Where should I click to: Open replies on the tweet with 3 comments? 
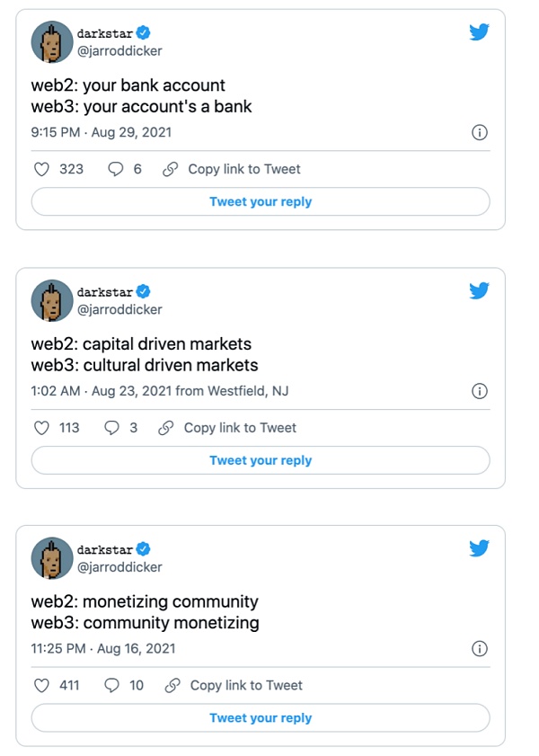point(111,428)
